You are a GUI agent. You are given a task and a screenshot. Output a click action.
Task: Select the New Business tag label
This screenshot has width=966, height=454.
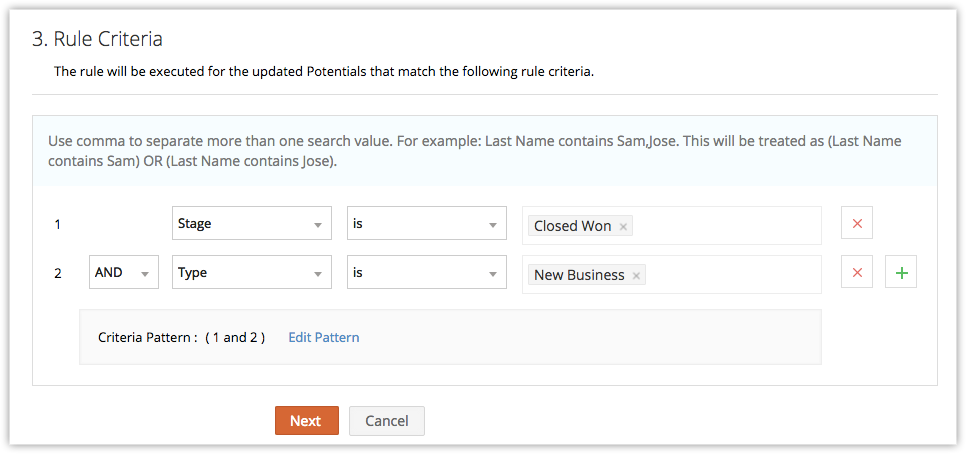(x=579, y=275)
